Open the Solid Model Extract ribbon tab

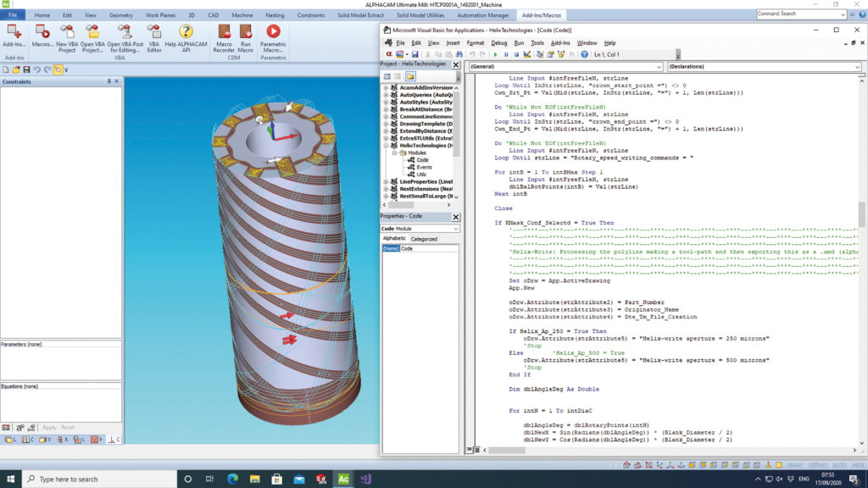tap(360, 15)
